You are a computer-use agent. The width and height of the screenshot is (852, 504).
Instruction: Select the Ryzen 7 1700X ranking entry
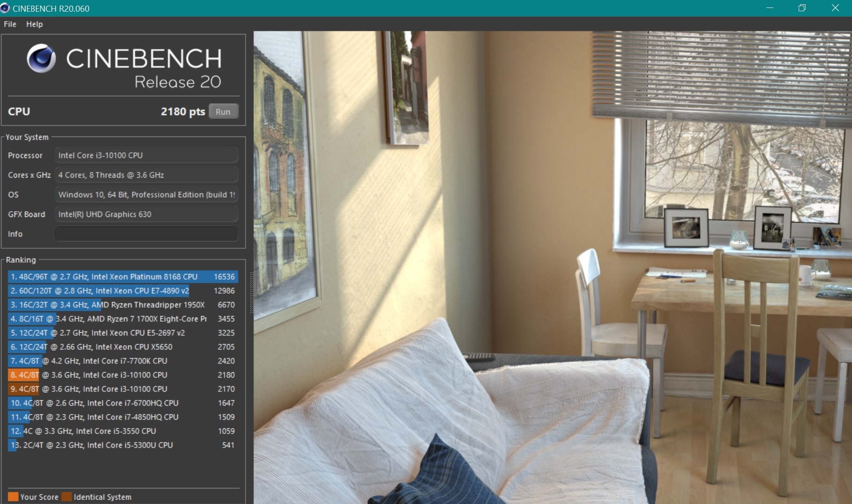pos(123,319)
